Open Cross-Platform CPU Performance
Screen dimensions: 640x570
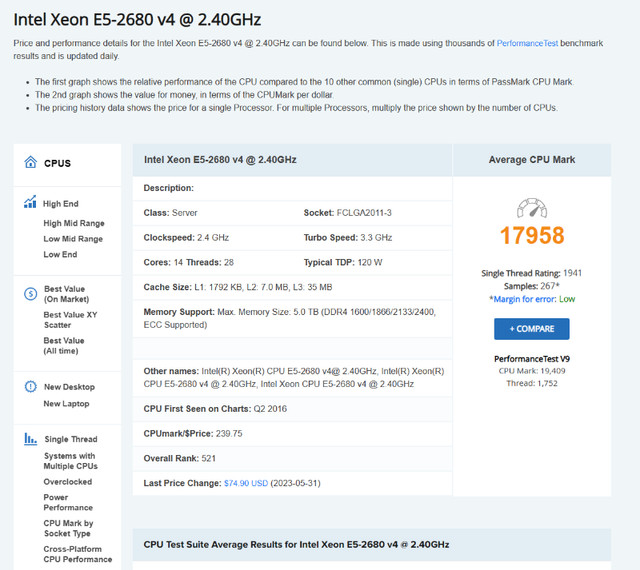click(78, 554)
